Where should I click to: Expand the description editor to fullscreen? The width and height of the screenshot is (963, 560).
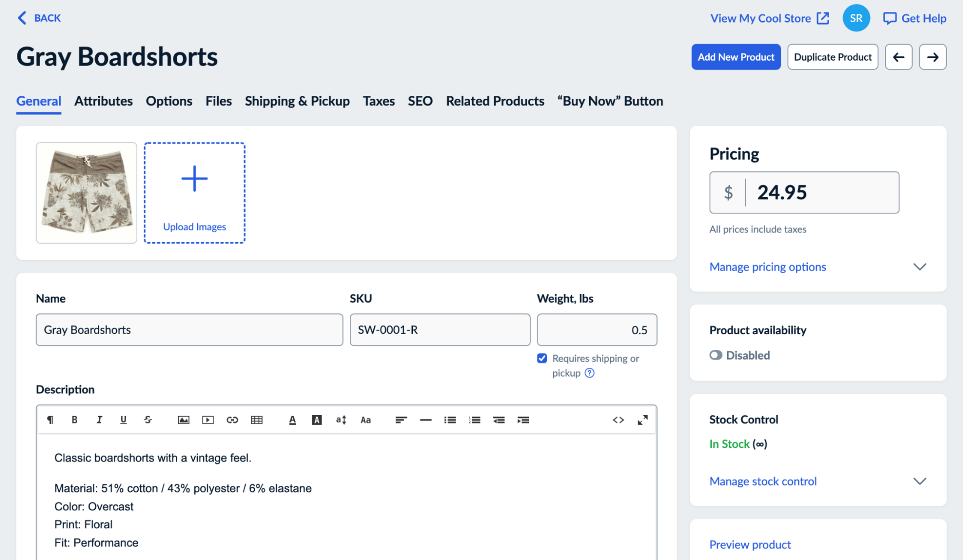coord(642,419)
